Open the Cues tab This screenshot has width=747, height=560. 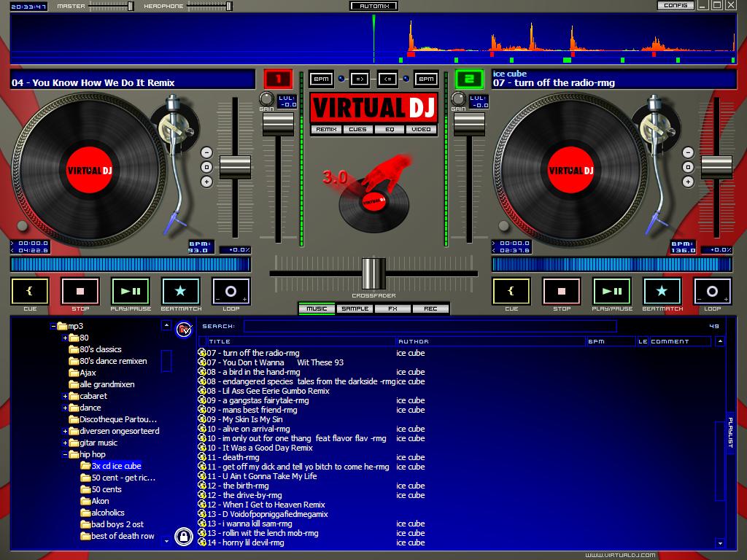(357, 130)
